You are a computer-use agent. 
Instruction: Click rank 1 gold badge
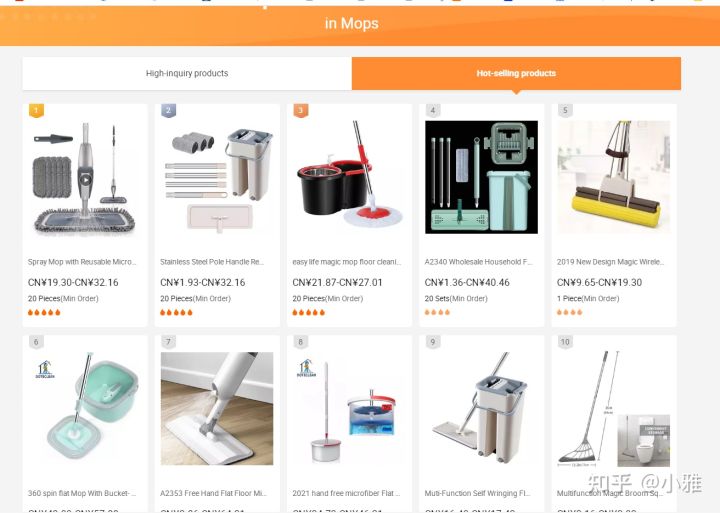click(x=36, y=111)
